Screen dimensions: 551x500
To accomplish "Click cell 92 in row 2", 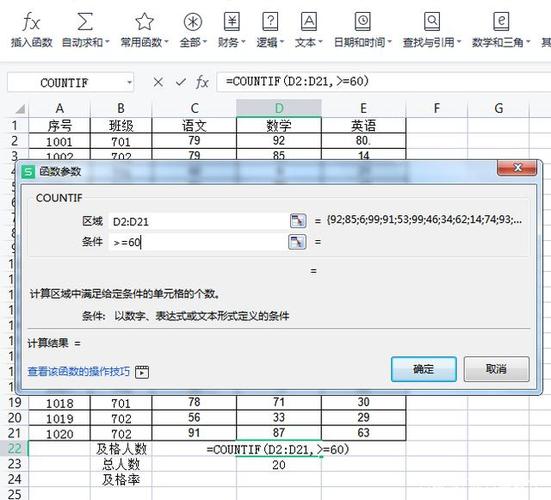I will point(279,141).
